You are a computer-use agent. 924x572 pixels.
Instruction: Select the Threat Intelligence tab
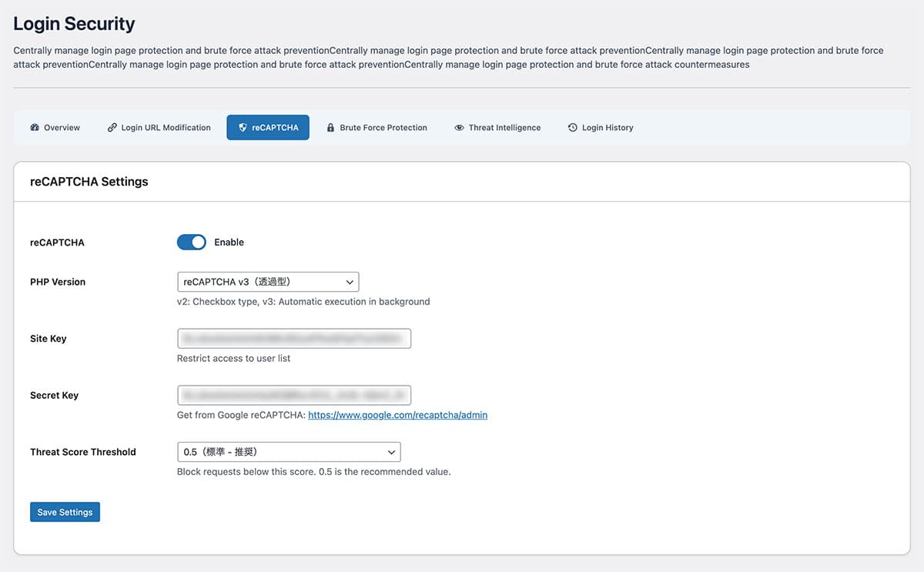point(504,128)
